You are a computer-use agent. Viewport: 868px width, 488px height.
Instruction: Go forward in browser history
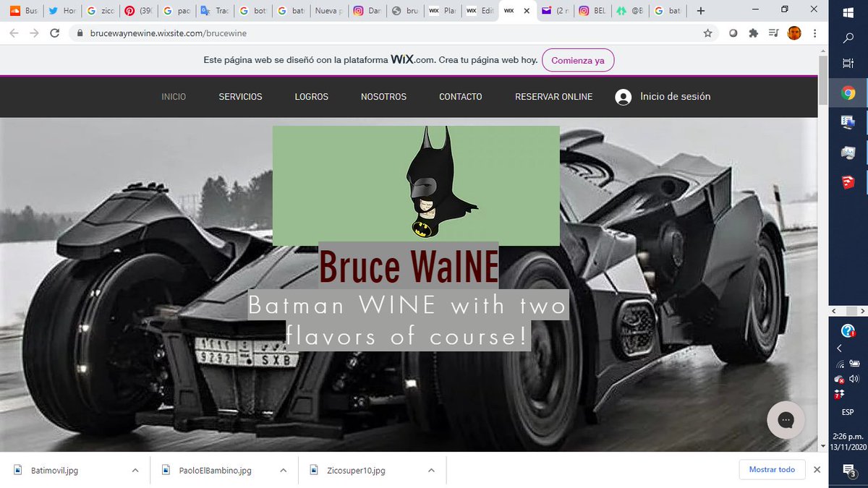[35, 33]
